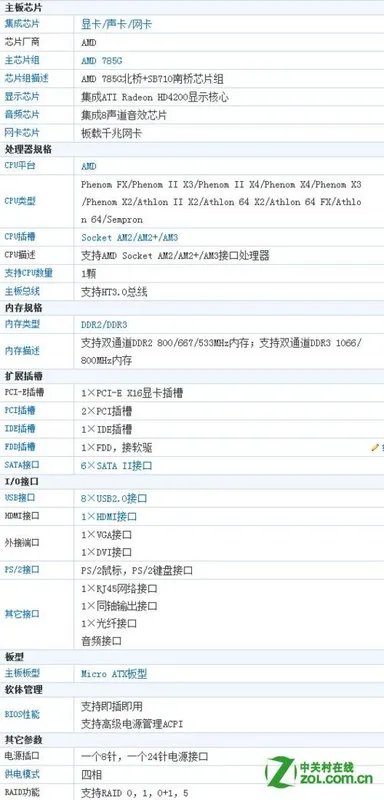Open the 主板总线 label link
Viewport: 384px width, 800px height.
click(22, 291)
